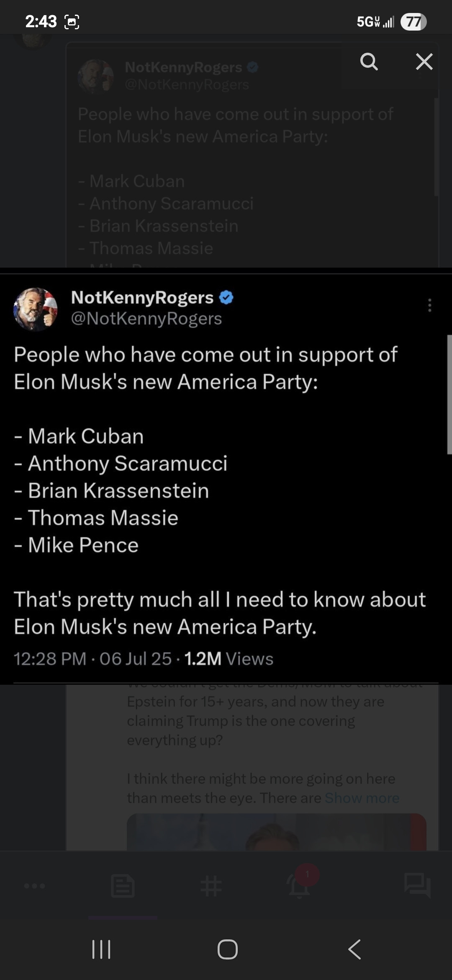Tap the 12:28 PM tweet timestamp
452x980 pixels.
pyautogui.click(x=50, y=659)
